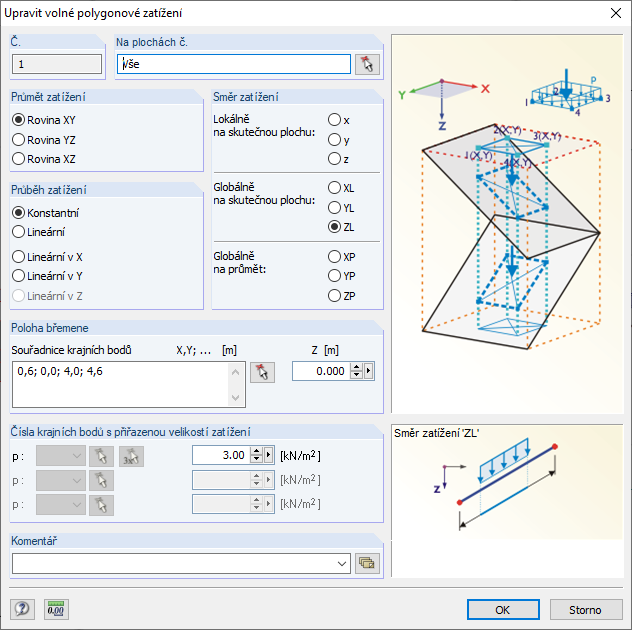Open the Komentář dropdown arrow

[342, 563]
